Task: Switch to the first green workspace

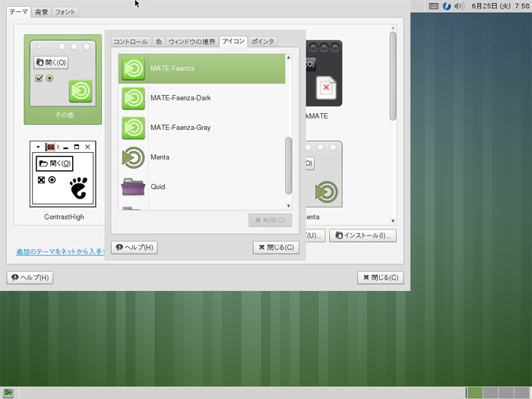Action: point(475,393)
